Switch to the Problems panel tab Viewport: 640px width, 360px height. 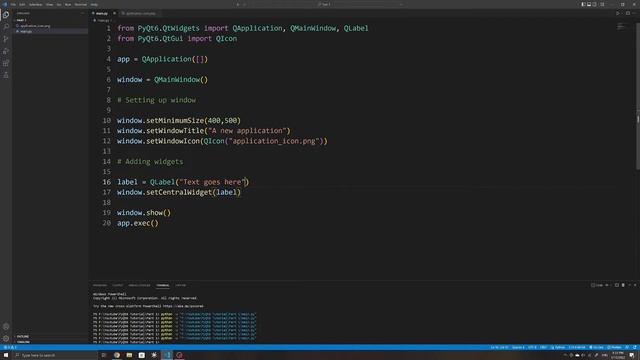pyautogui.click(x=100, y=285)
